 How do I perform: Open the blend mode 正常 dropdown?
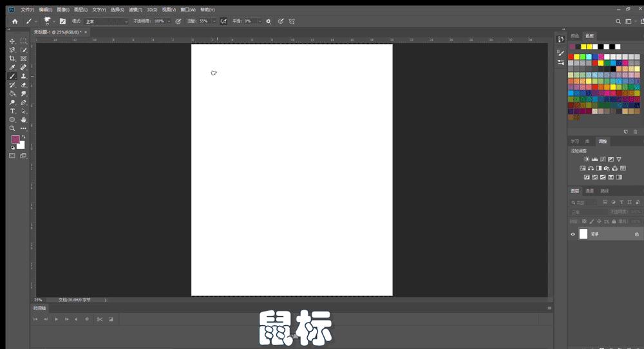point(106,21)
